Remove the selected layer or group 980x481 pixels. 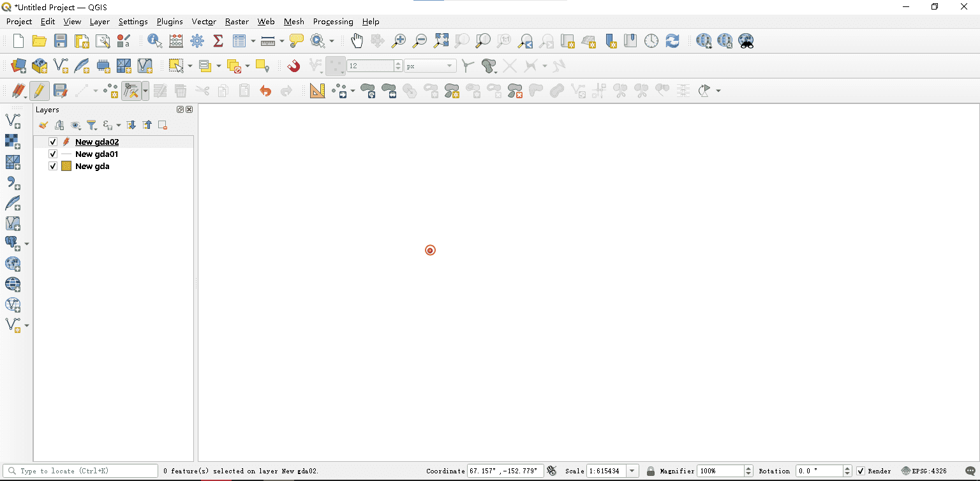[x=163, y=125]
